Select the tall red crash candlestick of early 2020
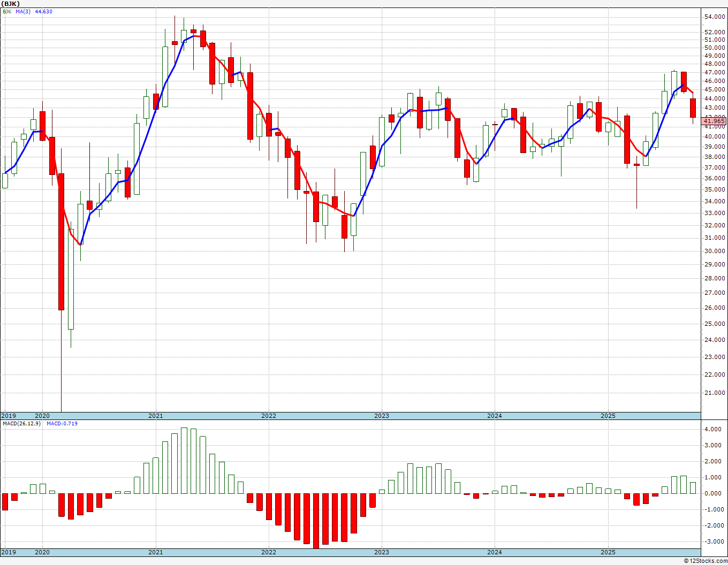The height and width of the screenshot is (565, 728). click(61, 242)
